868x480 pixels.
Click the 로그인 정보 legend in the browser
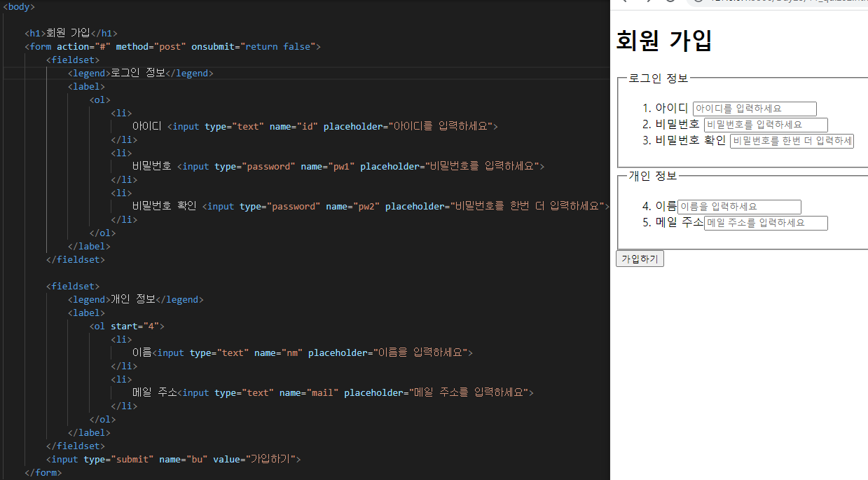click(x=659, y=78)
